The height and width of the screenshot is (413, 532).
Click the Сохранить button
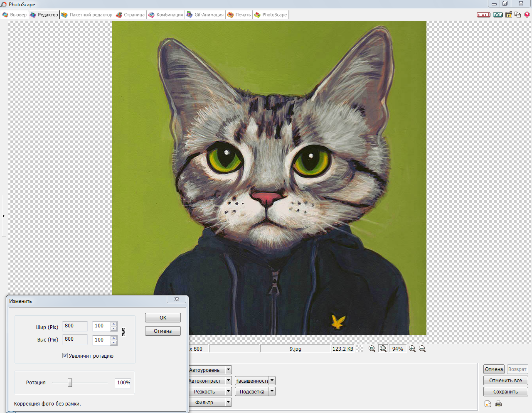coord(505,392)
